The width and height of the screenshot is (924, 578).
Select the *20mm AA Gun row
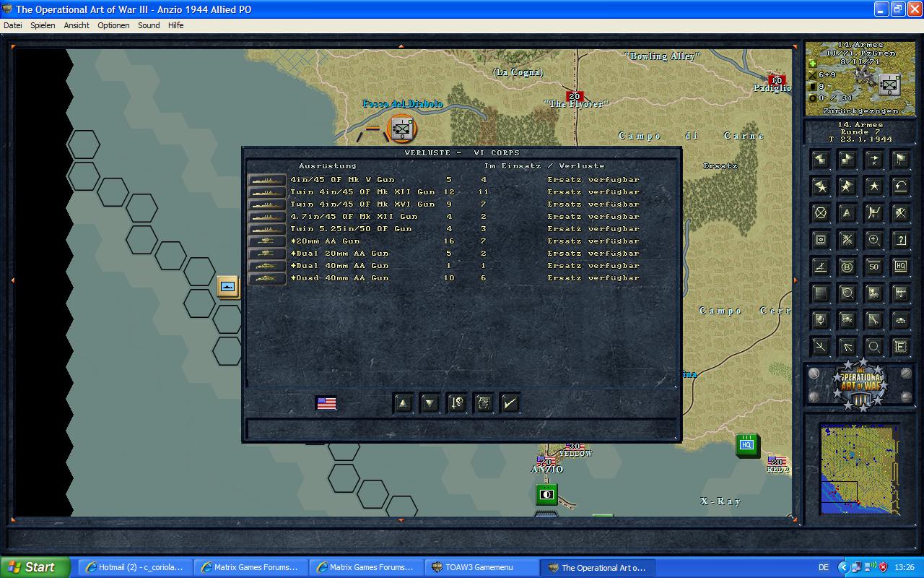(x=462, y=241)
